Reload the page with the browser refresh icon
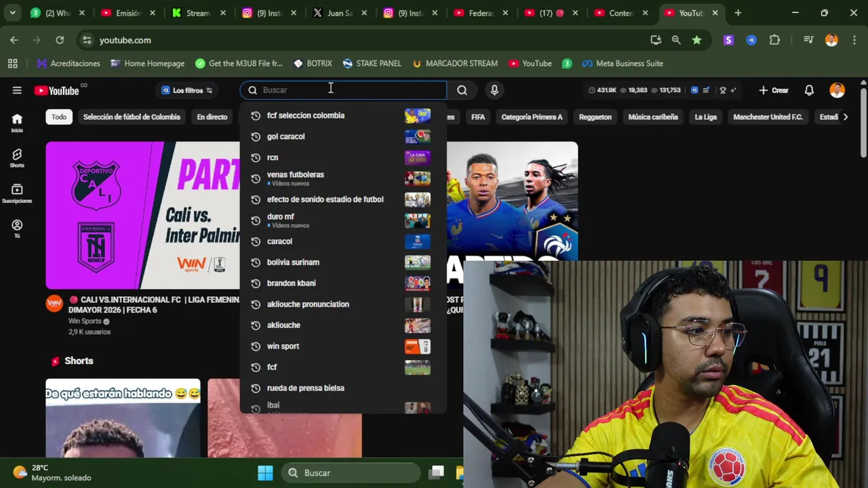 point(60,40)
